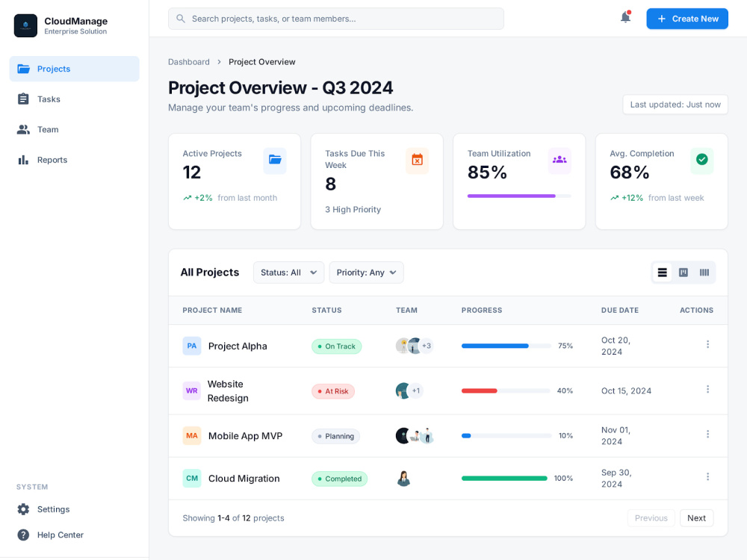Click the Project Overview breadcrumb
The width and height of the screenshot is (747, 560).
coord(262,62)
